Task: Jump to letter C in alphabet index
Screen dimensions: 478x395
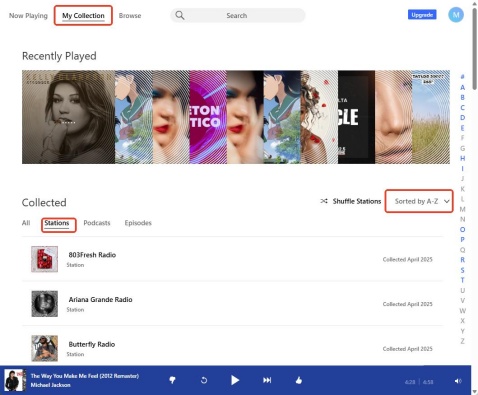Action: coord(462,107)
